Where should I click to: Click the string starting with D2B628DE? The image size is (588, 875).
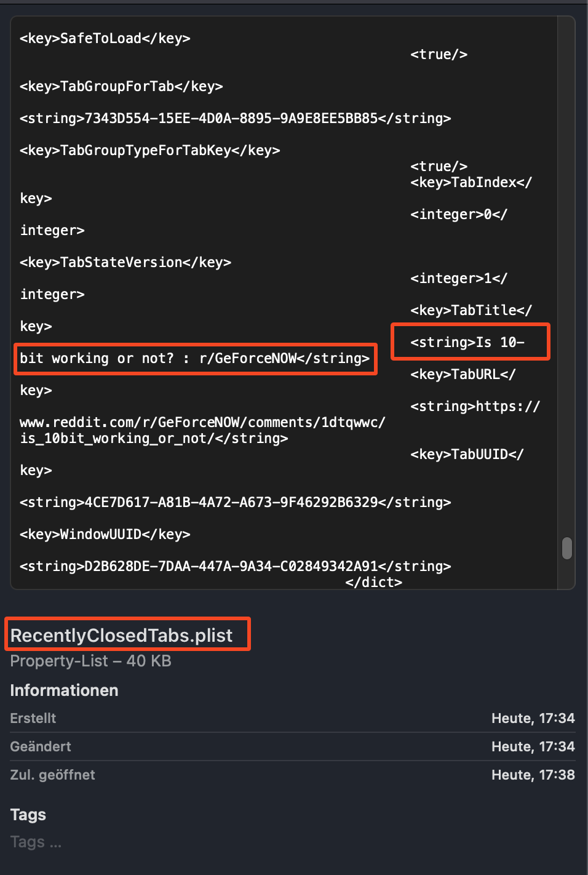236,566
